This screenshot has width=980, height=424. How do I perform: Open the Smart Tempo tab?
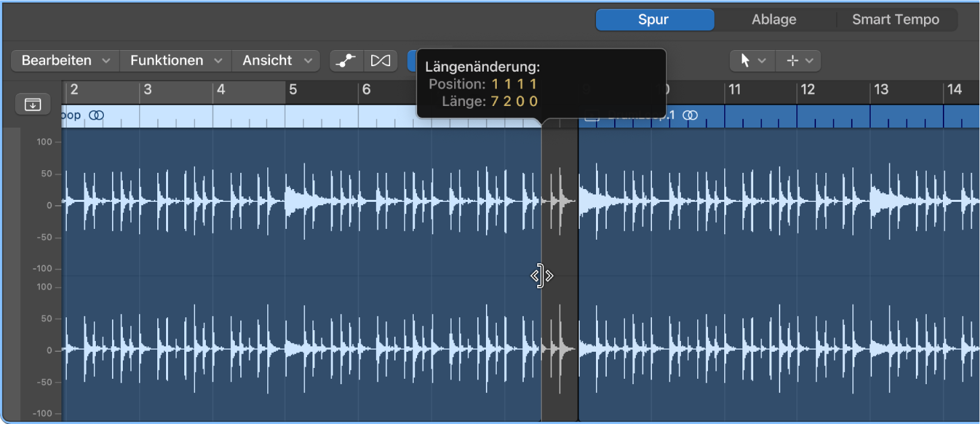pyautogui.click(x=896, y=19)
